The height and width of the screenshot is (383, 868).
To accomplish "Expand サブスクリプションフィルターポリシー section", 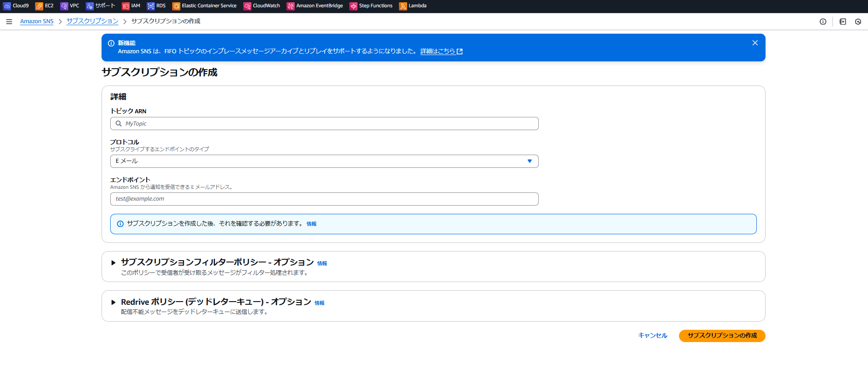I will (x=113, y=263).
